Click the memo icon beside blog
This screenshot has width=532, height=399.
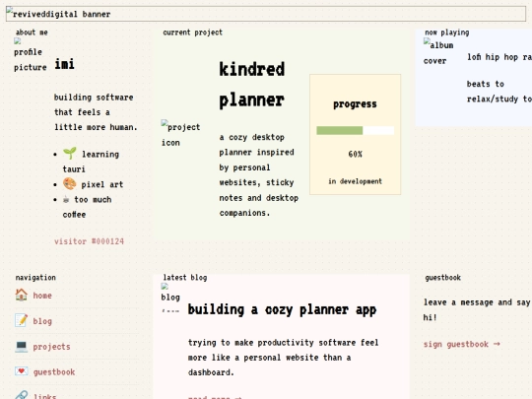[x=21, y=320]
